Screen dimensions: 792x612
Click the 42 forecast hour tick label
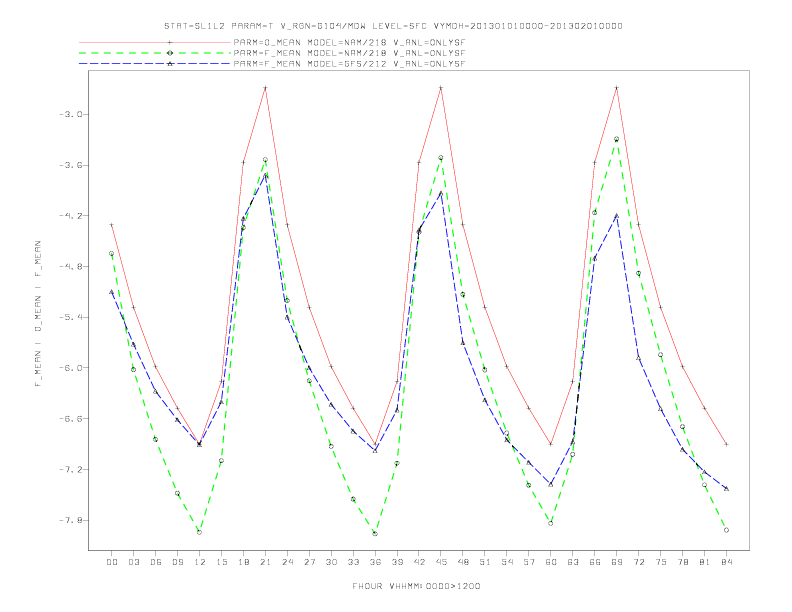tap(419, 562)
